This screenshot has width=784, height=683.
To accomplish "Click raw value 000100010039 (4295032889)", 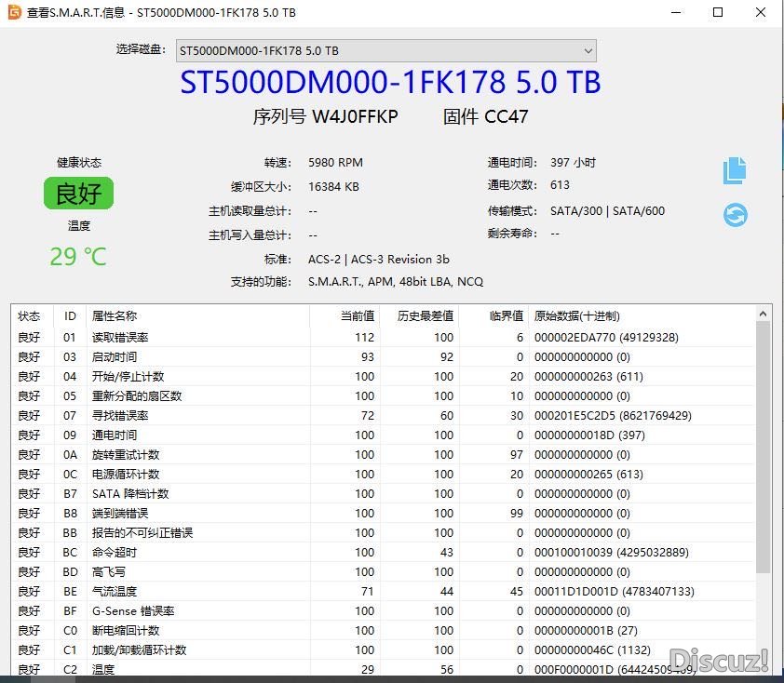I will (612, 552).
